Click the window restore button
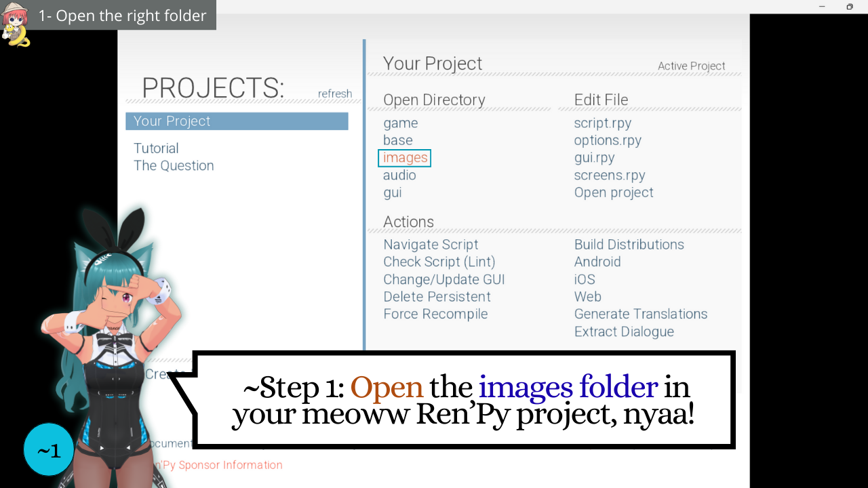This screenshot has width=868, height=488. [x=850, y=7]
